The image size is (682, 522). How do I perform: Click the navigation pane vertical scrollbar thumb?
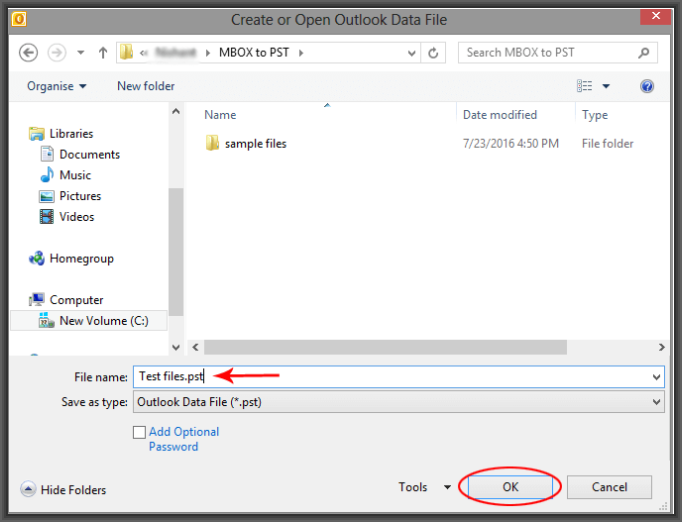click(x=176, y=251)
